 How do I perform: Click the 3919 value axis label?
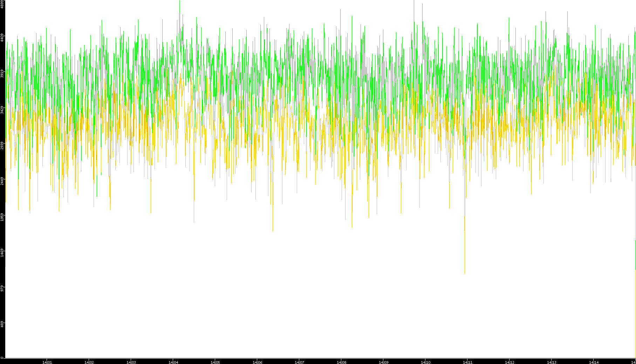(x=2, y=74)
